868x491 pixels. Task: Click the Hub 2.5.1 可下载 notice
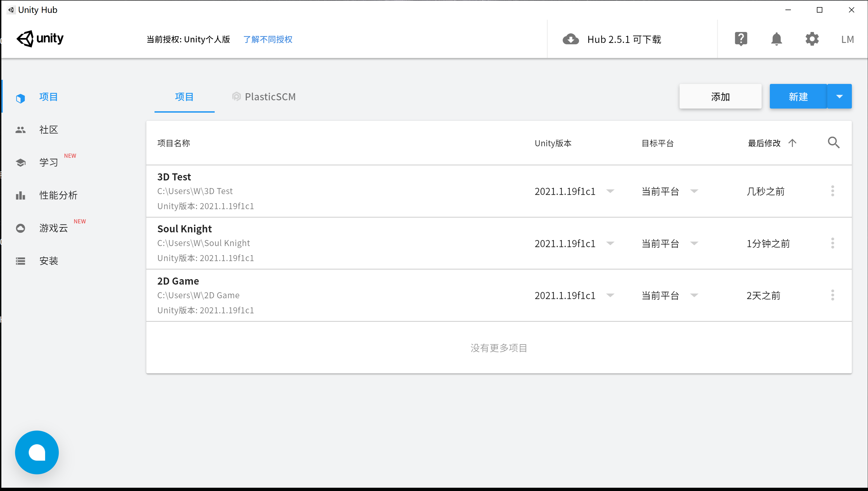[624, 39]
